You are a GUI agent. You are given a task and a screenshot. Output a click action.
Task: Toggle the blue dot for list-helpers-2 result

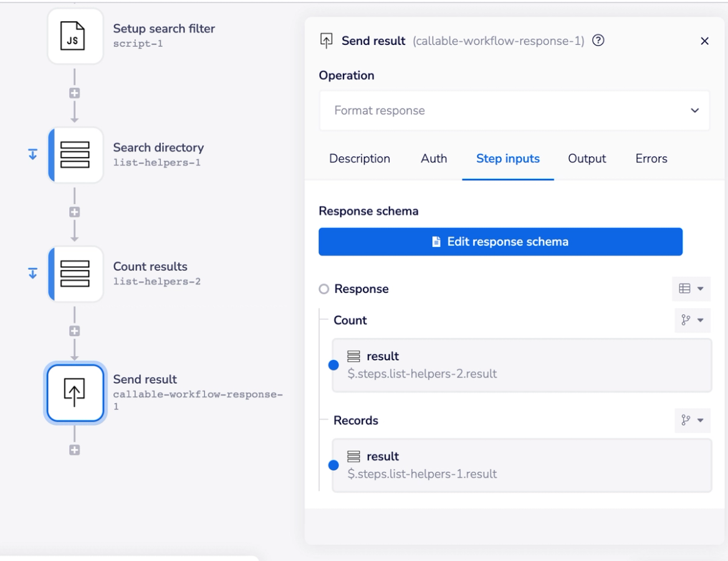(x=333, y=365)
